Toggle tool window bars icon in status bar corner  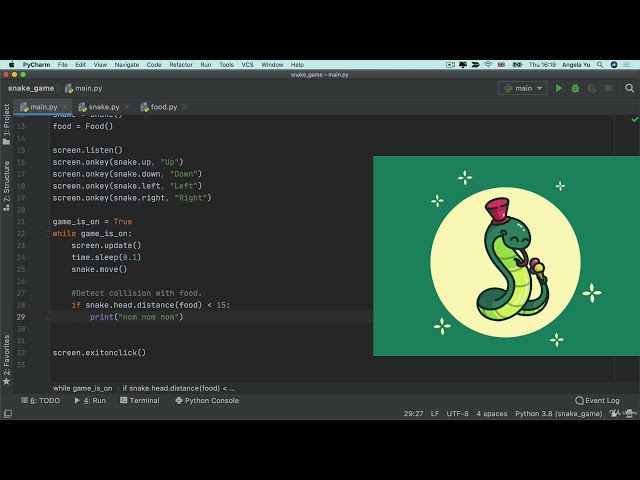coord(7,413)
